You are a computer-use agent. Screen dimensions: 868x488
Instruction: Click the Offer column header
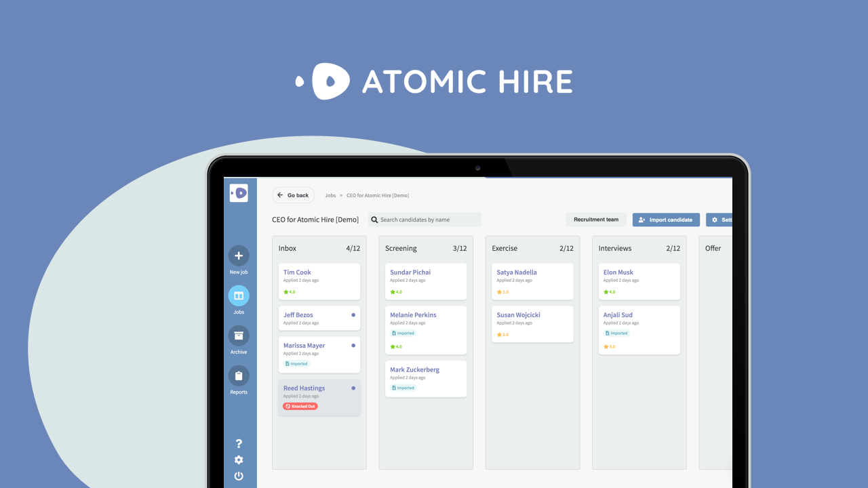[713, 249]
